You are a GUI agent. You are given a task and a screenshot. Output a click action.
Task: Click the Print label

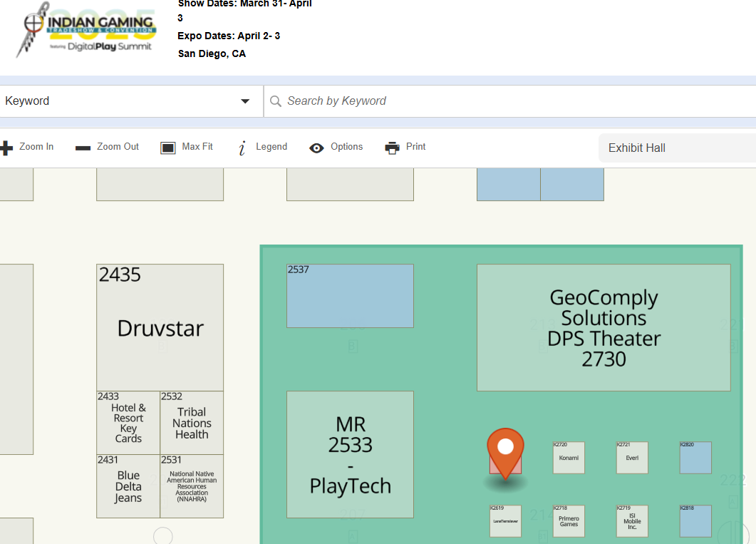[415, 147]
